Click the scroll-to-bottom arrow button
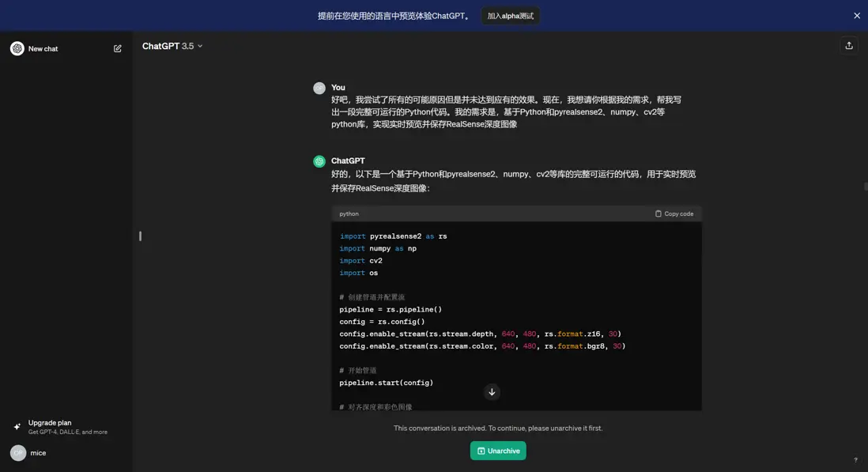Image resolution: width=868 pixels, height=472 pixels. [492, 392]
